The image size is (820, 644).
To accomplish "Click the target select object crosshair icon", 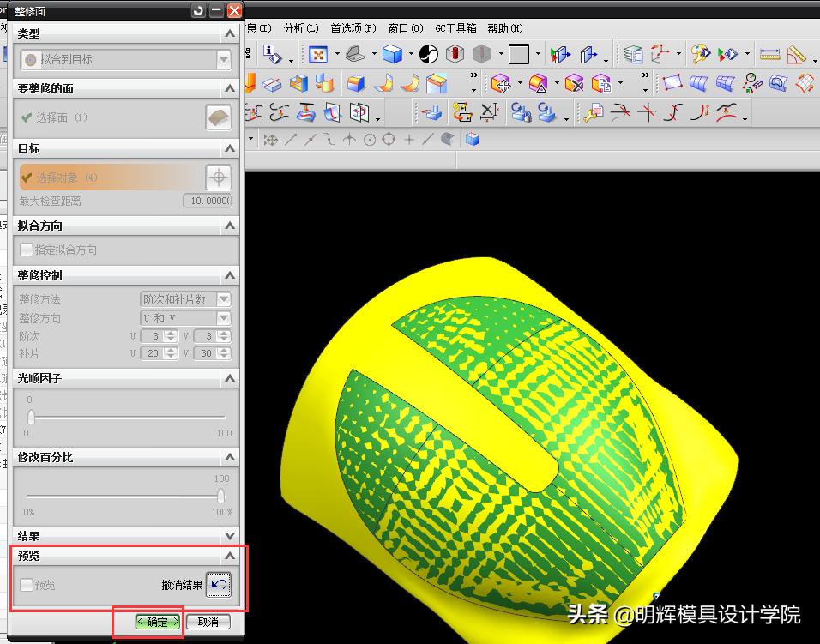I will pyautogui.click(x=219, y=178).
